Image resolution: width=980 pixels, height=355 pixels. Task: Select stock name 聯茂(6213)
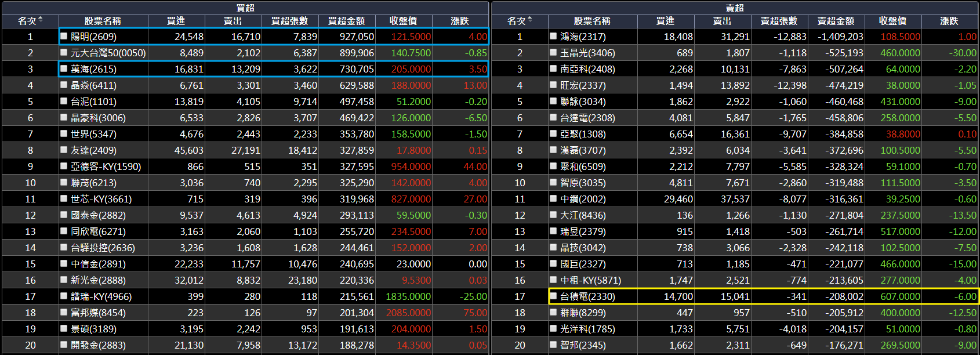click(93, 183)
